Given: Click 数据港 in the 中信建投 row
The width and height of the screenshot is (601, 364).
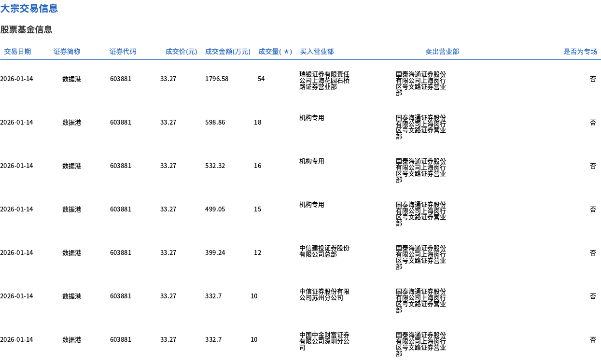Looking at the screenshot, I should point(71,252).
